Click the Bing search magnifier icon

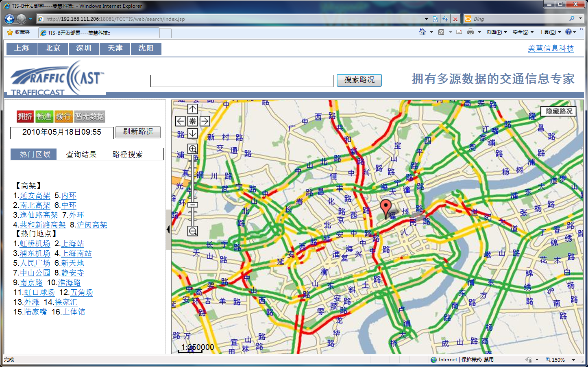point(572,19)
